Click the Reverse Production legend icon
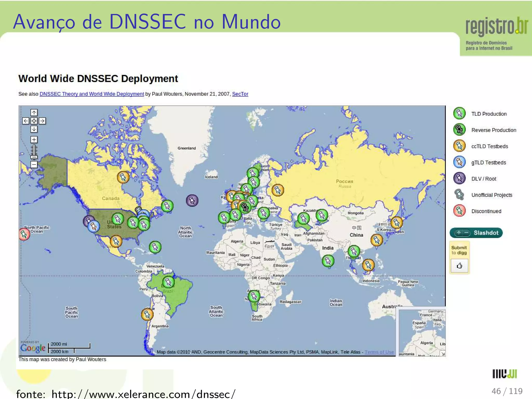 point(459,130)
